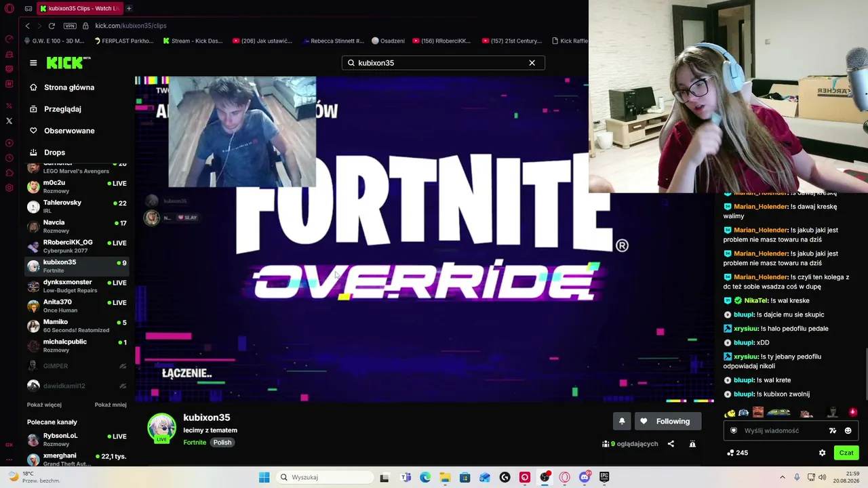Open the Fortnite category link
868x488 pixels.
click(195, 443)
